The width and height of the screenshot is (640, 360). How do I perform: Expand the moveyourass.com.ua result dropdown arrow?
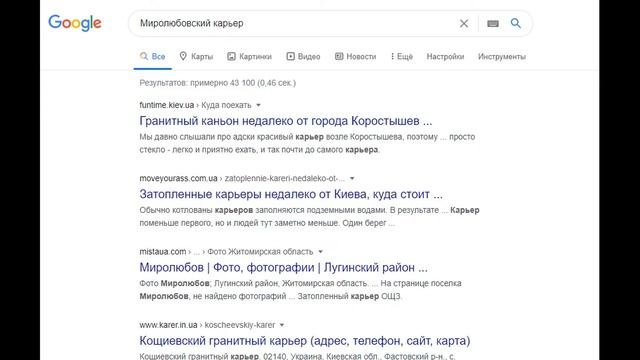[352, 178]
